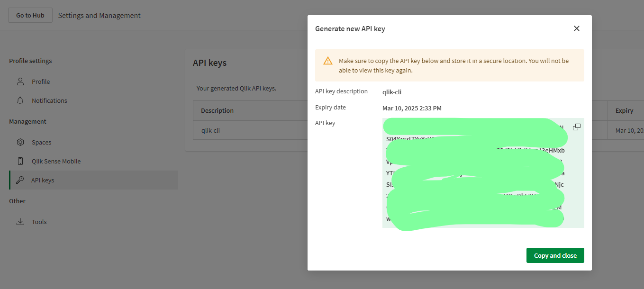This screenshot has height=289, width=644.
Task: Click the Qlik Sense Mobile phone icon
Action: point(20,161)
